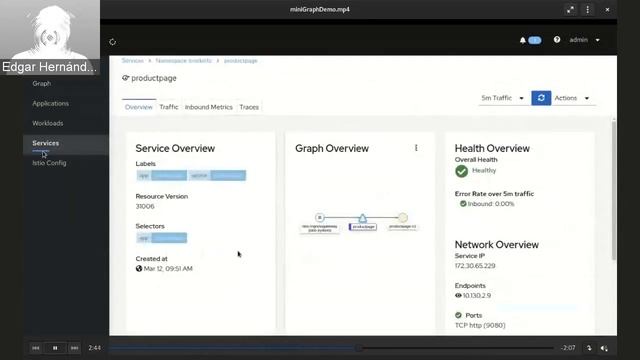The image size is (640, 360).
Task: Open Workloads in the sidebar
Action: (x=48, y=123)
